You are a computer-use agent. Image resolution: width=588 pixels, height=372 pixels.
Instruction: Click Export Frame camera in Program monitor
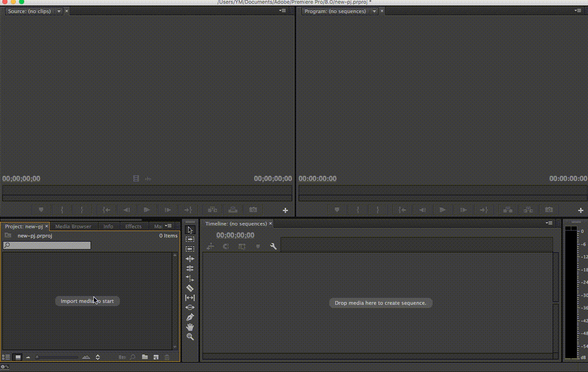[x=549, y=210]
